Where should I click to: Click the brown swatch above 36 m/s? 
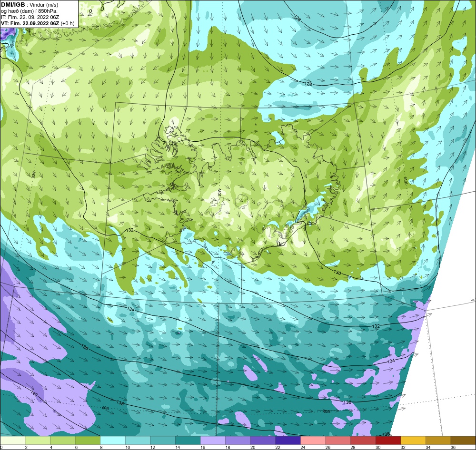tap(464, 440)
